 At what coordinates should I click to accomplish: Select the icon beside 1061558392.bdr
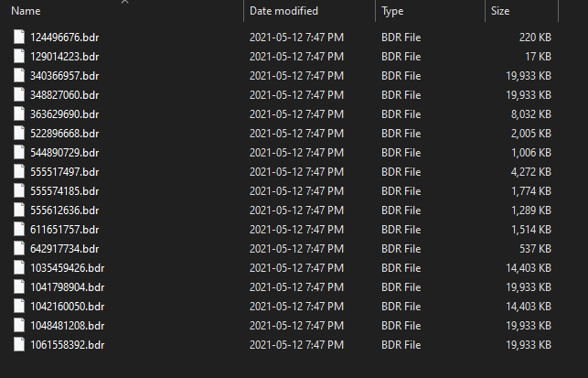coord(19,344)
